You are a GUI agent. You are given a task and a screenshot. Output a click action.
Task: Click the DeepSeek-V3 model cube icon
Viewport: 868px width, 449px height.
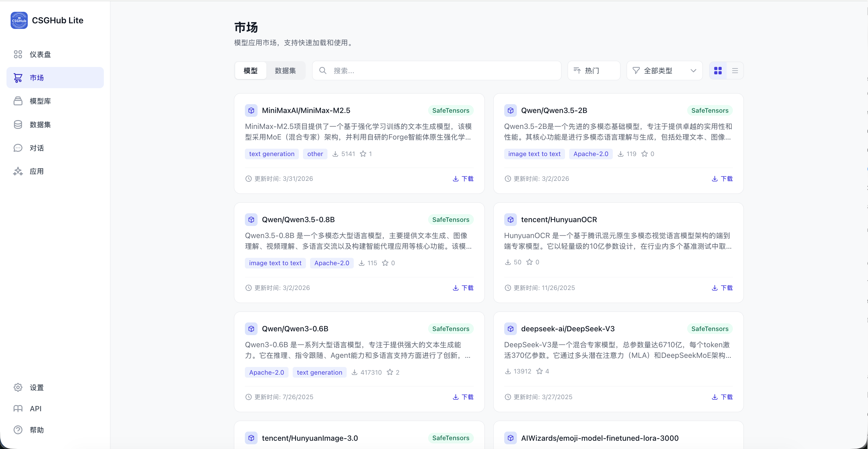pyautogui.click(x=510, y=329)
